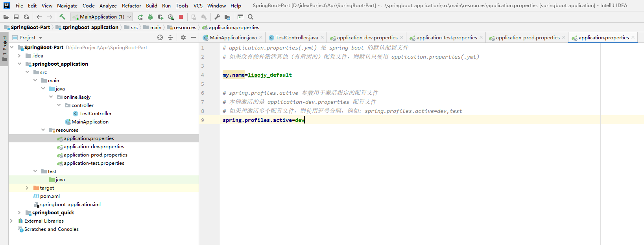Screen dimensions: 644x245
Task: Click the Save All floppy disk icon
Action: pos(16,17)
